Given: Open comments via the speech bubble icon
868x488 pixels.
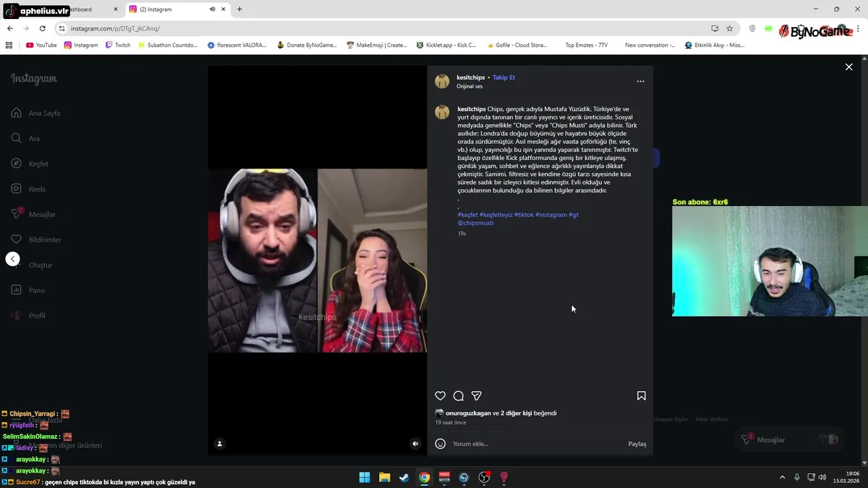Looking at the screenshot, I should coord(458,396).
